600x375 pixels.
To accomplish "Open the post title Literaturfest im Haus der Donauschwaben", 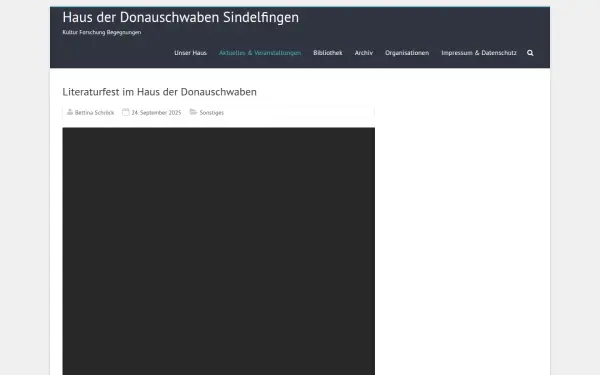I will pos(159,92).
